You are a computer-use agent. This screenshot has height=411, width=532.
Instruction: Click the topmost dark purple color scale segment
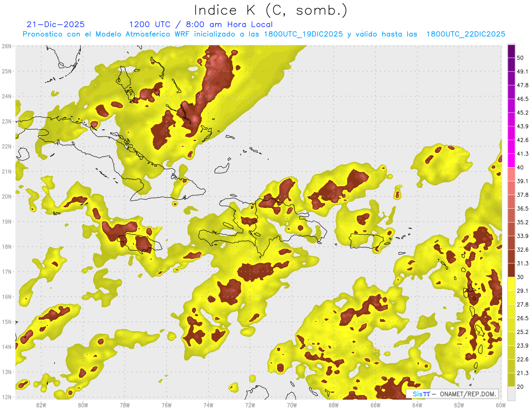coord(512,51)
